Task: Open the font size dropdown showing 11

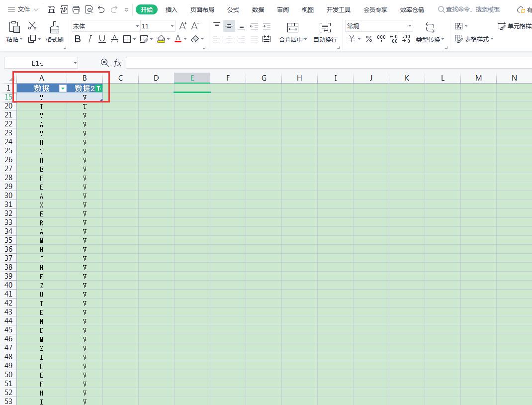Action: pyautogui.click(x=172, y=26)
